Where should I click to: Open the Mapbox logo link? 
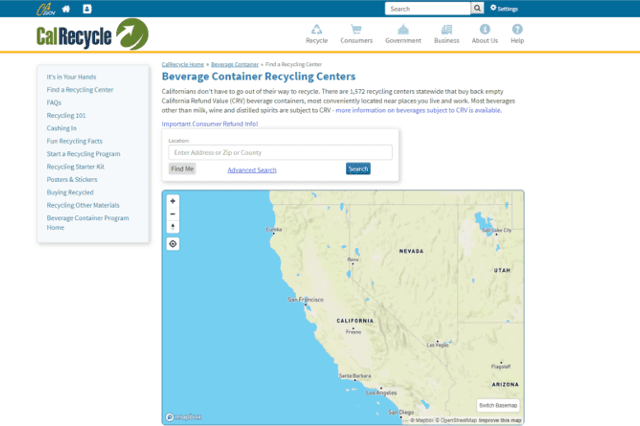(184, 417)
